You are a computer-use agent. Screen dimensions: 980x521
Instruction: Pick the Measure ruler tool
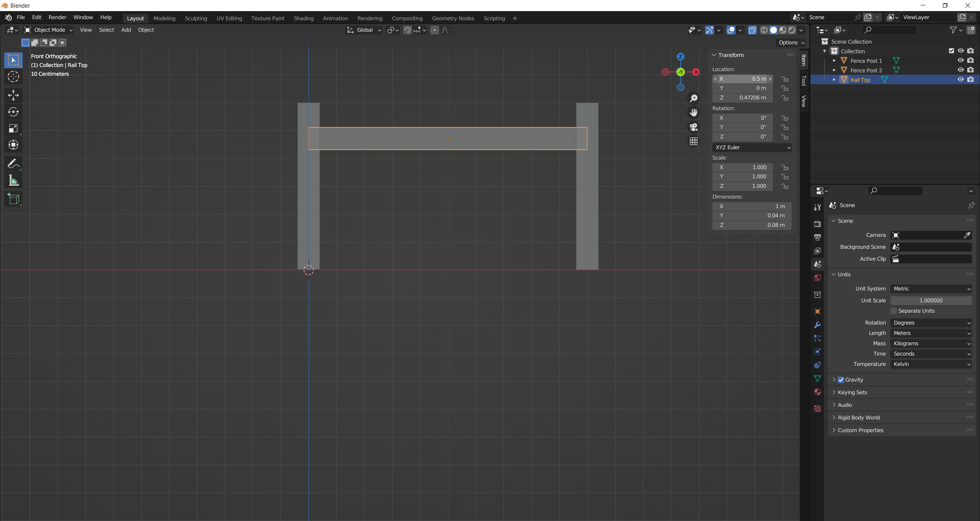pos(13,181)
